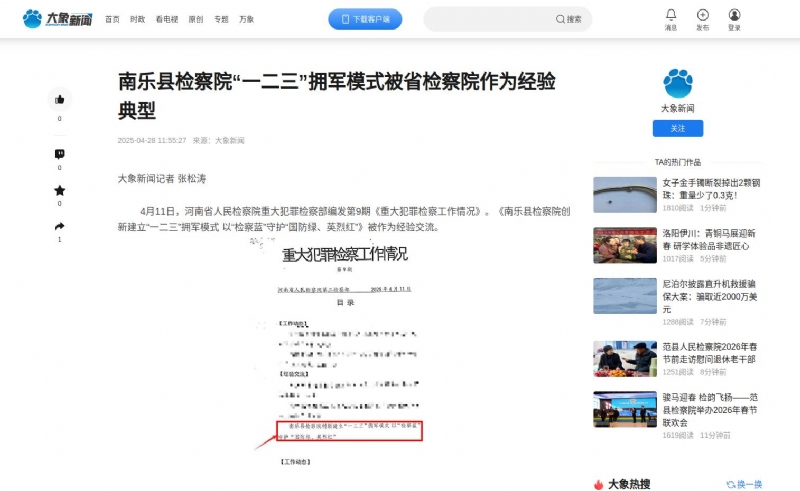The image size is (800, 491).
Task: Click the 大象新闻 logo in header
Action: tap(57, 18)
